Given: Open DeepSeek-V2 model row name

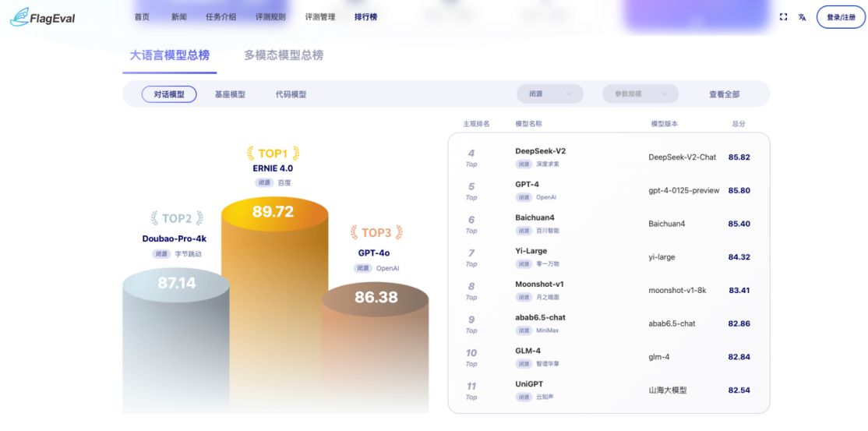Looking at the screenshot, I should (540, 151).
